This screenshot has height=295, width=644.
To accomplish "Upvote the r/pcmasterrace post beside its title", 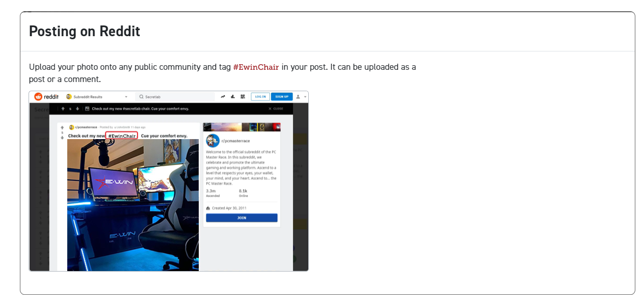I will pos(62,127).
